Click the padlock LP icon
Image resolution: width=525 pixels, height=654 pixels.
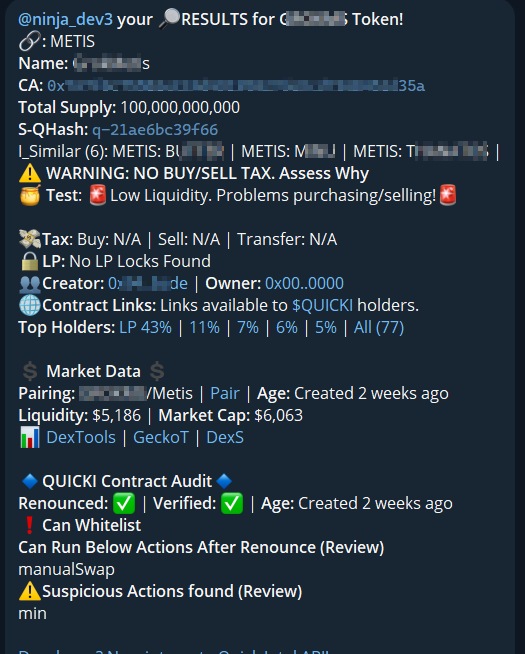pyautogui.click(x=30, y=262)
